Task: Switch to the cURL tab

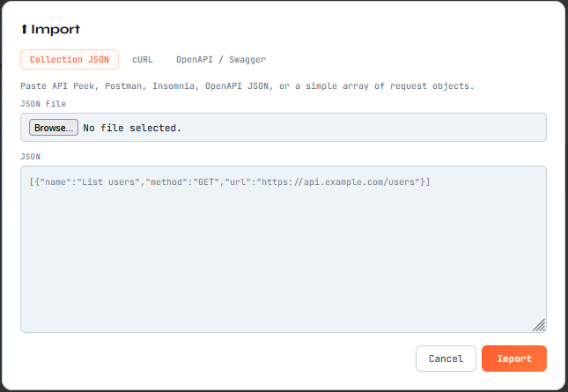Action: coord(143,59)
